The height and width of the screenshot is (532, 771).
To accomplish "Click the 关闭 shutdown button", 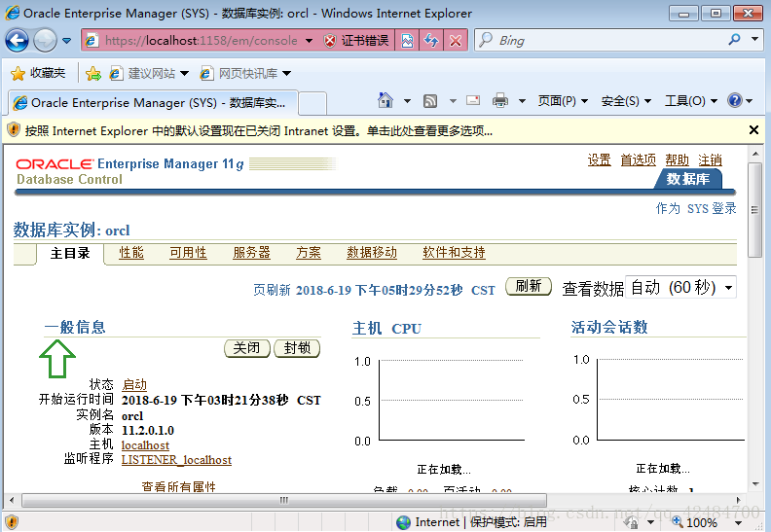I will [x=247, y=348].
